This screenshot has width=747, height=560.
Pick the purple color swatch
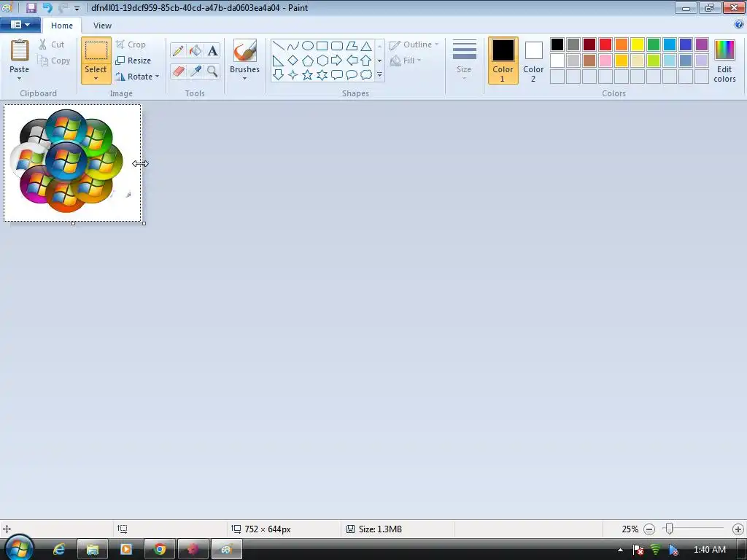[x=702, y=44]
